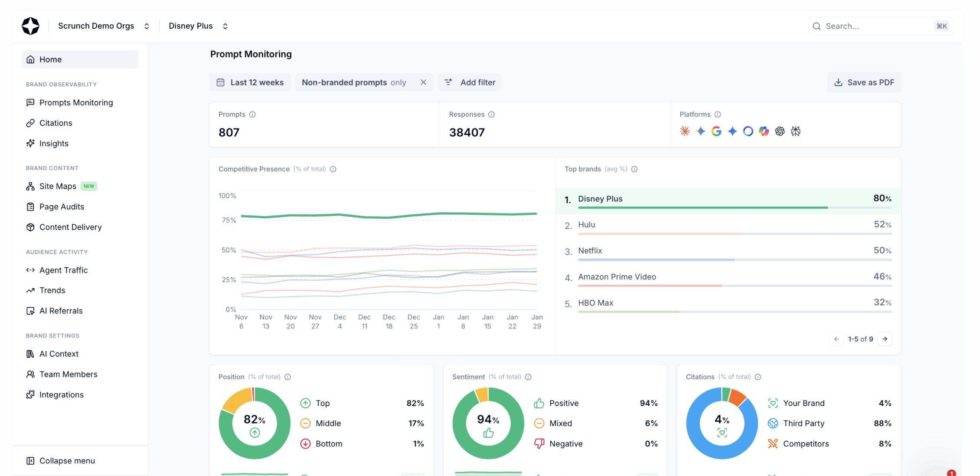The image size is (980, 476).
Task: Click Save as PDF button
Action: point(864,82)
